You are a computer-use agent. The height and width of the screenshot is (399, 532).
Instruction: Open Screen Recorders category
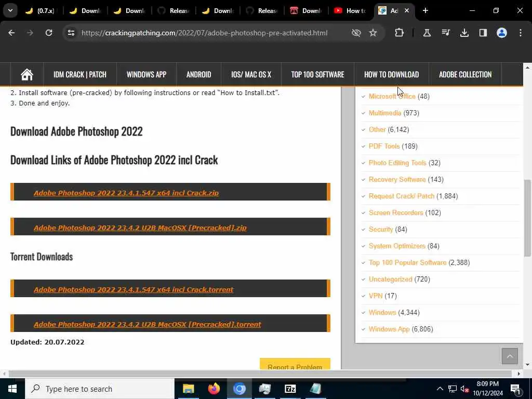[x=396, y=212]
